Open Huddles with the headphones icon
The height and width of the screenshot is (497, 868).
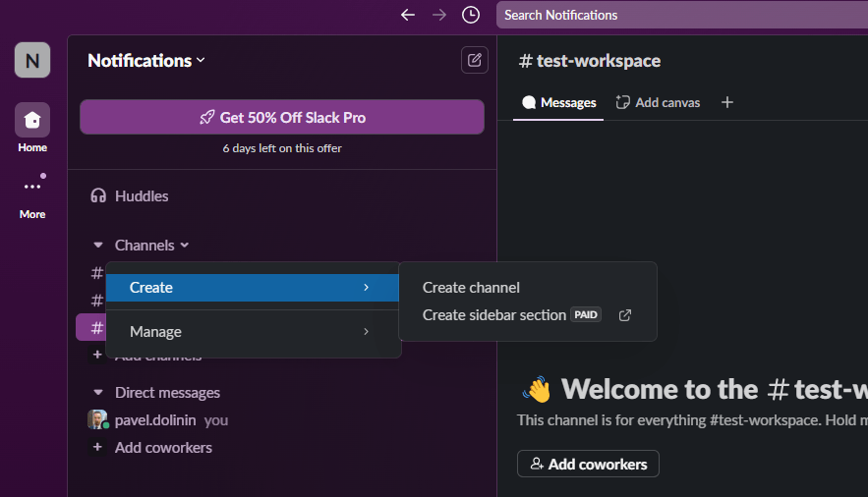[98, 196]
